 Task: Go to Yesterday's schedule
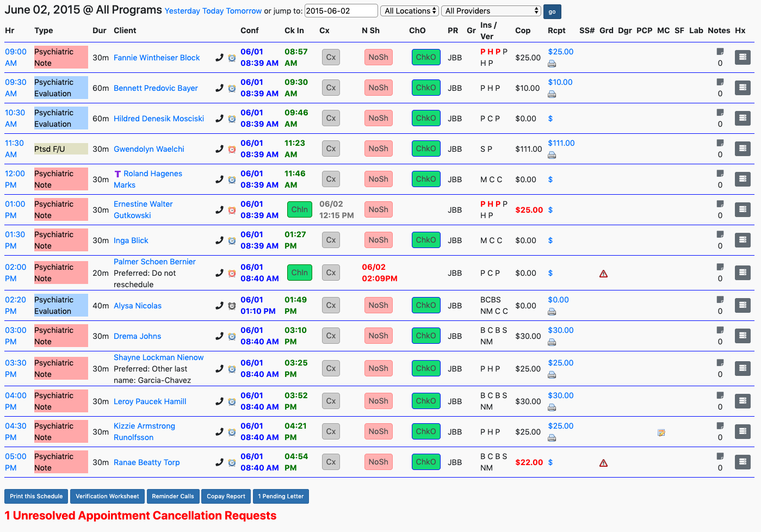[x=182, y=11]
